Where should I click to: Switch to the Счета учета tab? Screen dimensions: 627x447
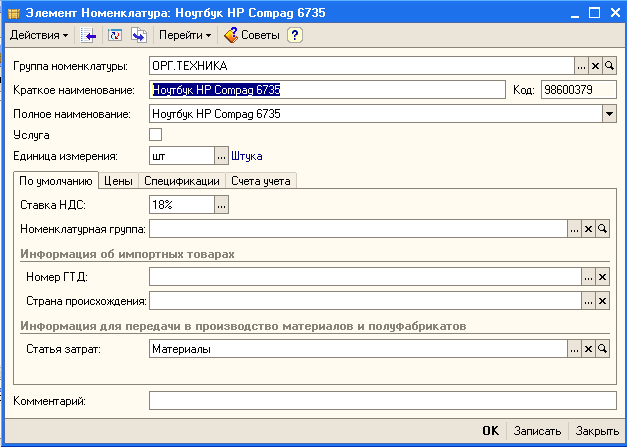click(261, 181)
